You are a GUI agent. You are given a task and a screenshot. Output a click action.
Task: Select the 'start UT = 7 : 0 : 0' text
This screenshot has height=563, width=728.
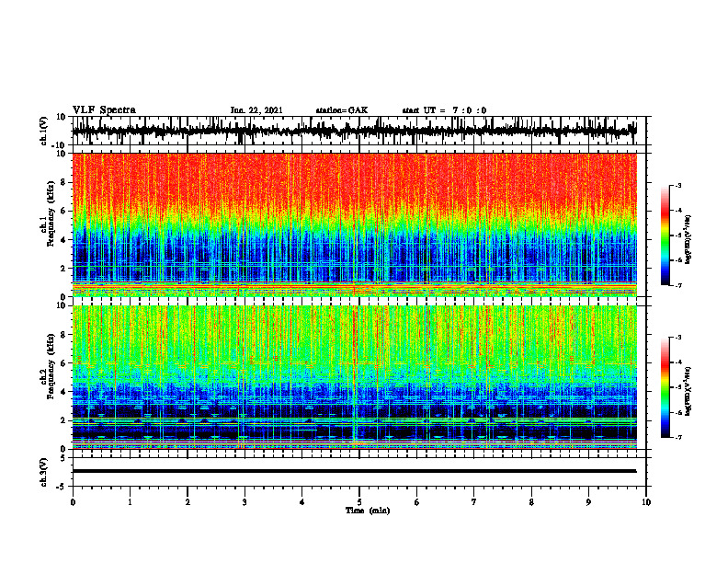pos(444,110)
